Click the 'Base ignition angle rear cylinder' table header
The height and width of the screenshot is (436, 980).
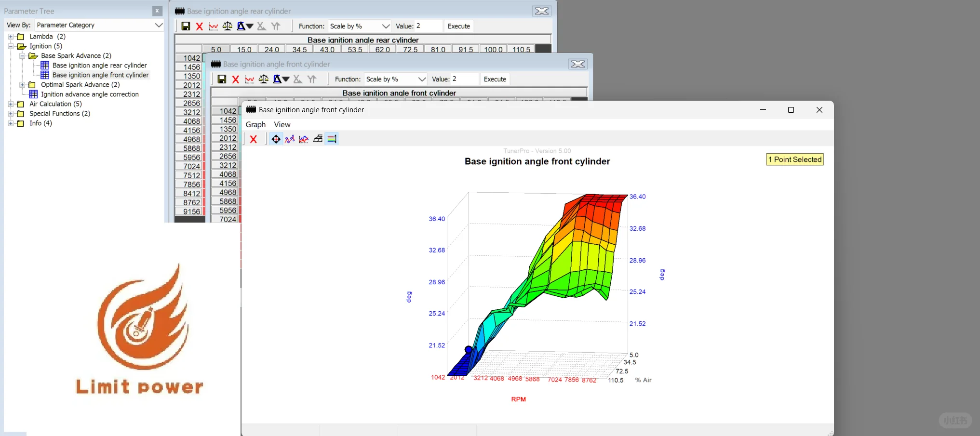[363, 40]
